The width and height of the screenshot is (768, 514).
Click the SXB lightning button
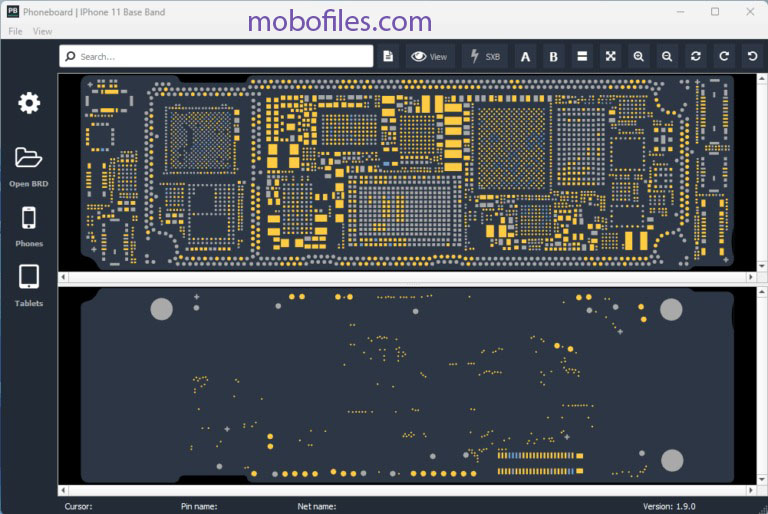pos(485,56)
